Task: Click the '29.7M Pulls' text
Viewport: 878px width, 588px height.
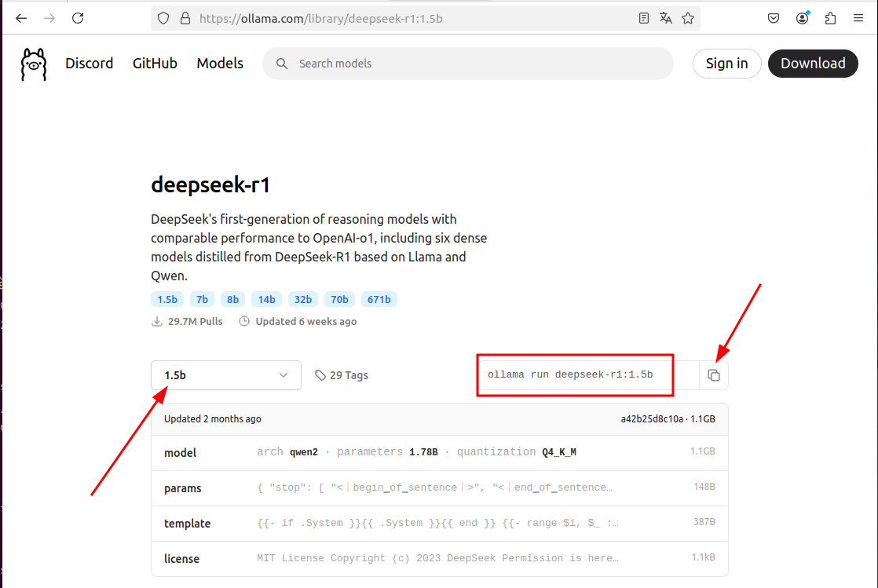Action: 196,321
